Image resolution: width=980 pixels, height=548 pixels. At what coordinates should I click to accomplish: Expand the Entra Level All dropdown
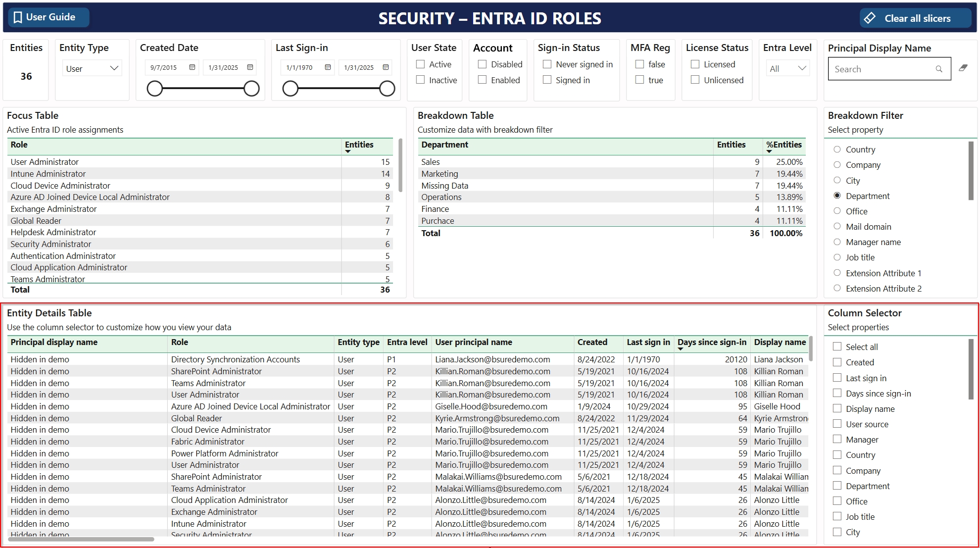[788, 69]
